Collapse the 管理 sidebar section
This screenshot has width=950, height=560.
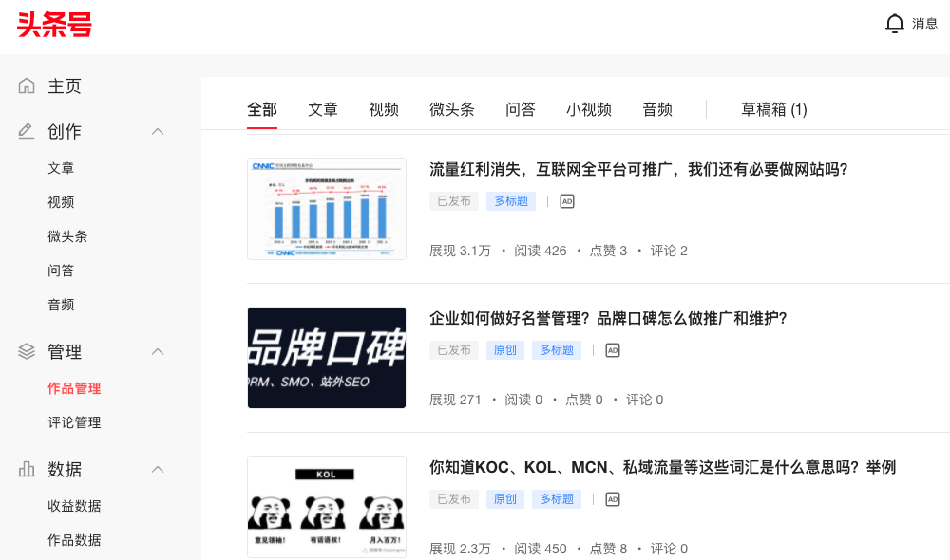point(158,351)
